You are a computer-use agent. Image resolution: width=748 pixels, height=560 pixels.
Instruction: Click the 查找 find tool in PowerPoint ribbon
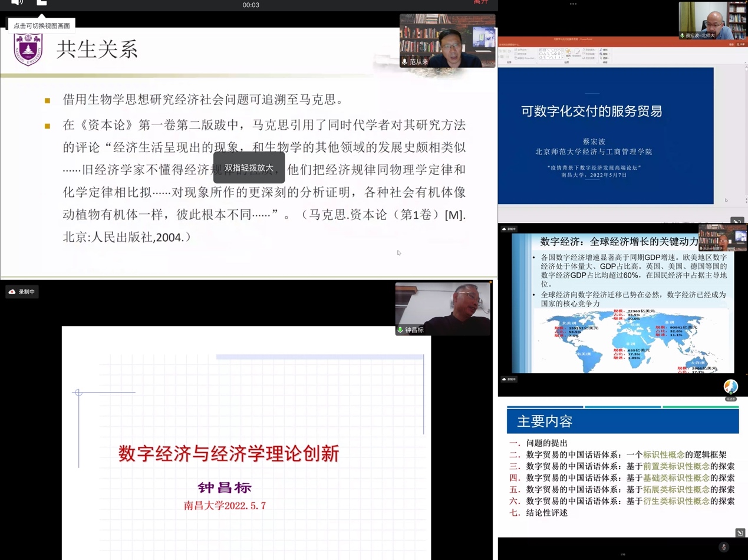(603, 50)
